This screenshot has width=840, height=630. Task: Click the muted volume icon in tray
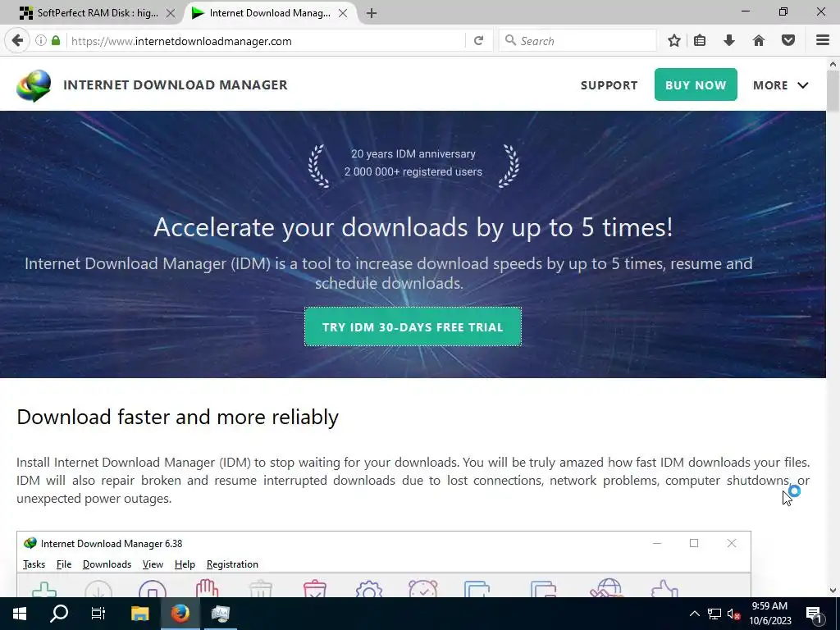[x=733, y=614]
